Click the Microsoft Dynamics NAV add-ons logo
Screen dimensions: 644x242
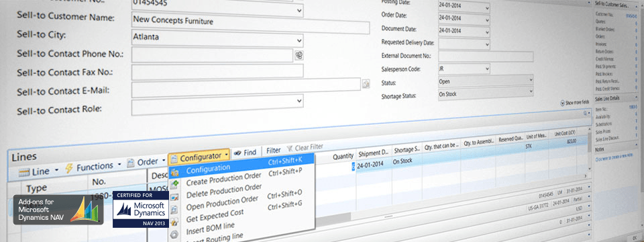point(58,210)
